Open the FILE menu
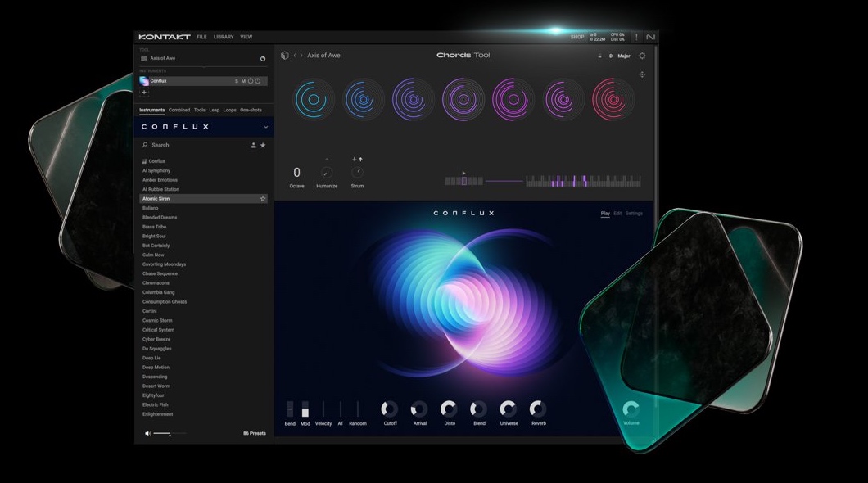This screenshot has width=868, height=483. click(x=201, y=37)
